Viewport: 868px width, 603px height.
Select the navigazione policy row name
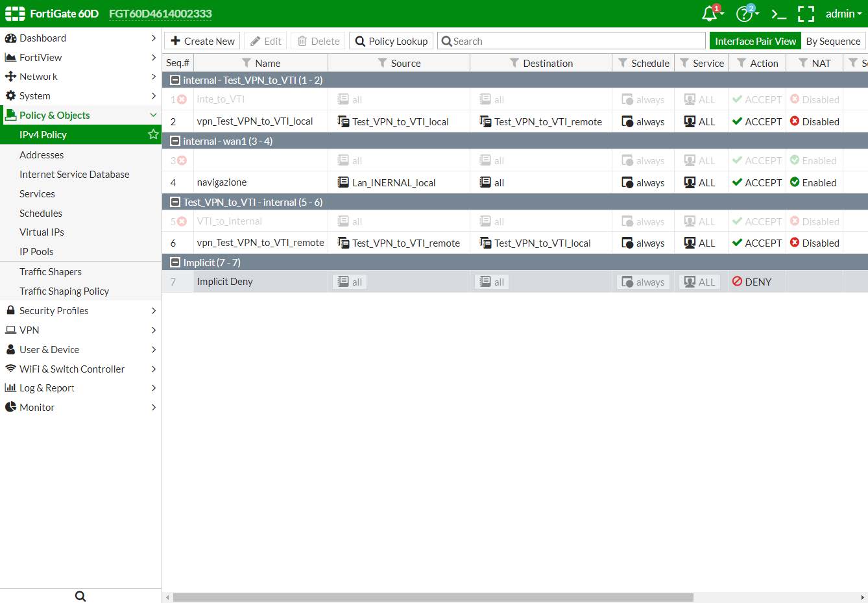(222, 182)
